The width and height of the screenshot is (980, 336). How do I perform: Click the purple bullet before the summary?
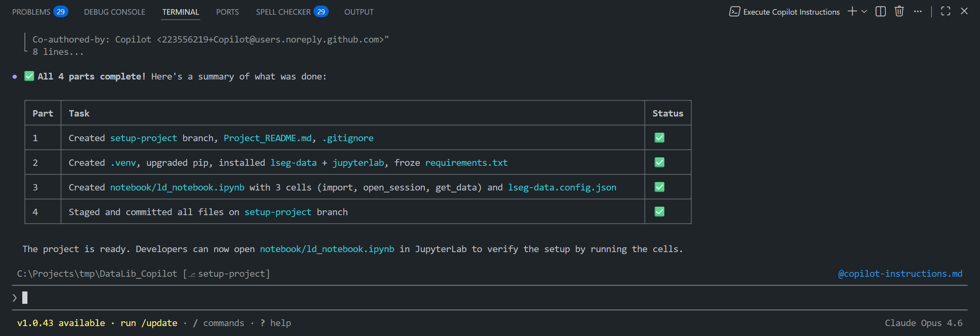click(15, 77)
